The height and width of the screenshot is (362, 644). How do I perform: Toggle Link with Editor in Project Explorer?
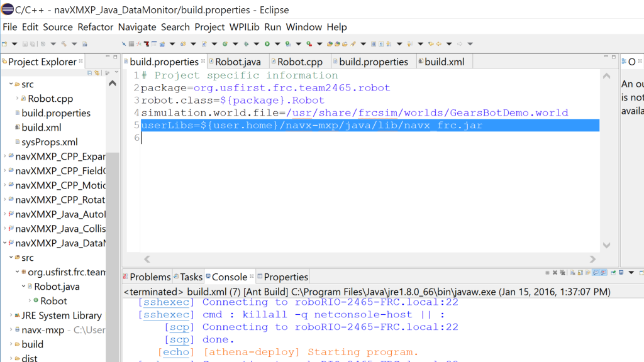pos(97,73)
